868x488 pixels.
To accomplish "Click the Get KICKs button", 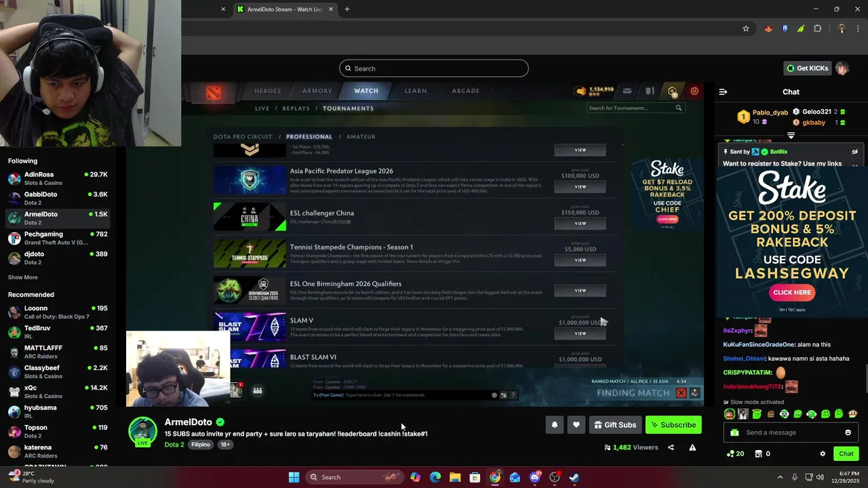I will tap(807, 68).
